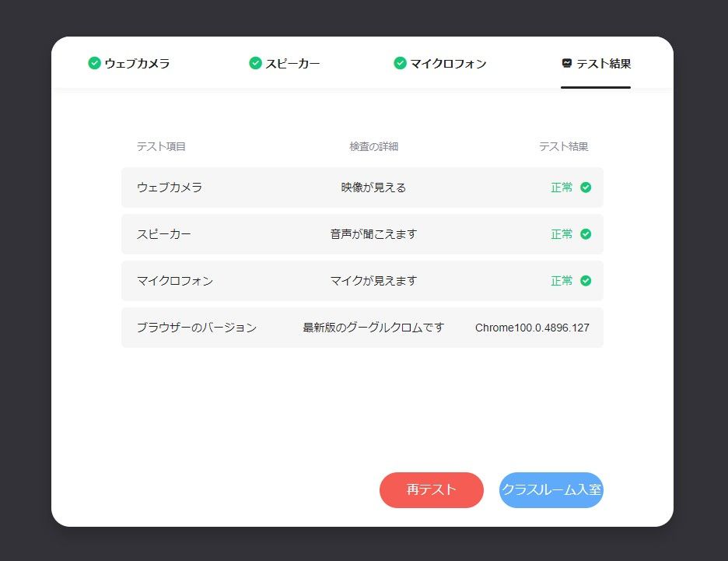Screen dimensions: 728x561
Task: Click green check in ウェブカメラ result row
Action: (x=586, y=188)
